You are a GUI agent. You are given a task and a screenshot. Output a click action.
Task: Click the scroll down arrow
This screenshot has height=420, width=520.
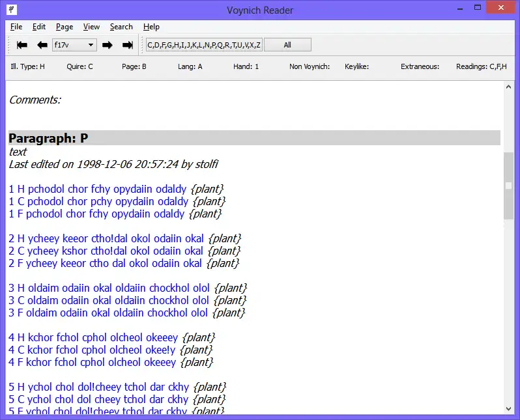(x=508, y=409)
